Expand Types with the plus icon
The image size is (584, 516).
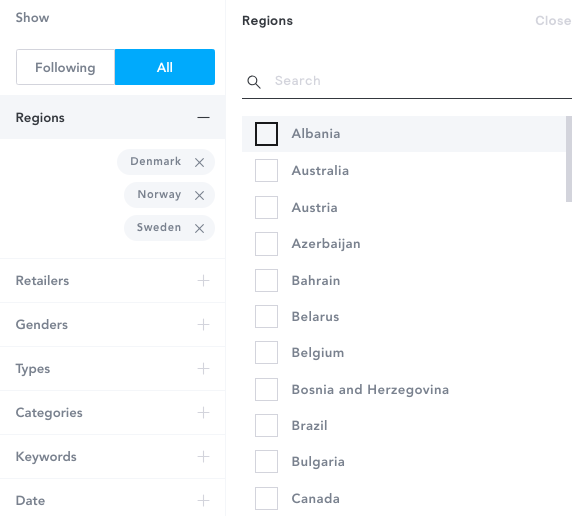pyautogui.click(x=203, y=368)
